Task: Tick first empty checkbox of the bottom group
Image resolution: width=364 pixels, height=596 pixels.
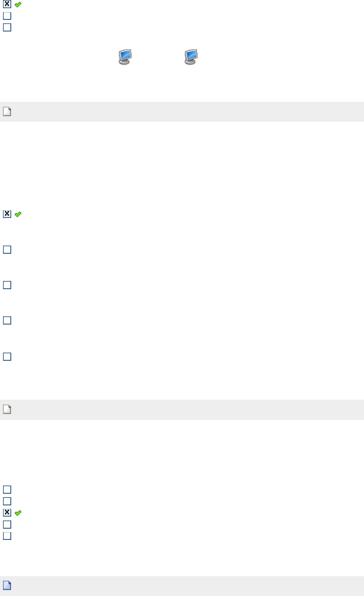Action: tap(7, 489)
